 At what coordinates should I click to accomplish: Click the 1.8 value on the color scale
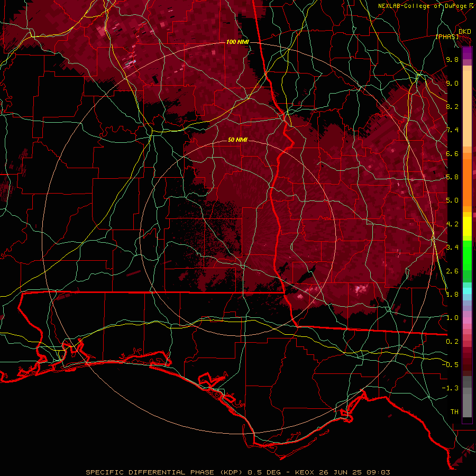pyautogui.click(x=452, y=295)
